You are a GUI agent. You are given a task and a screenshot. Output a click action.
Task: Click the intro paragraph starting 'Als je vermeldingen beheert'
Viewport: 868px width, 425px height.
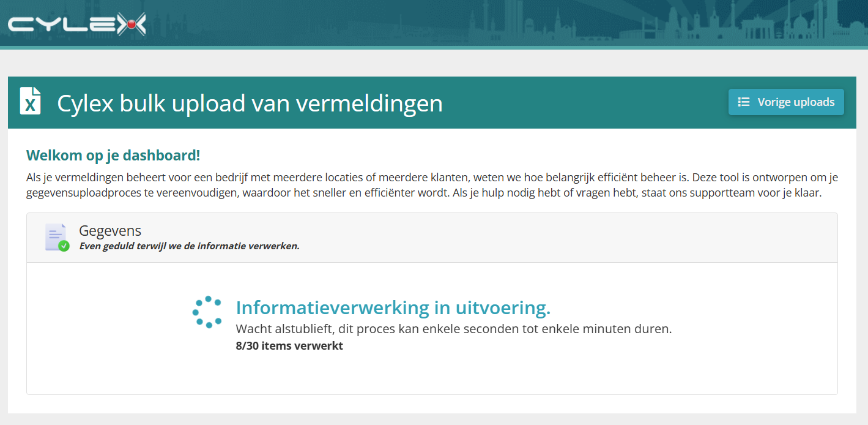tap(432, 186)
